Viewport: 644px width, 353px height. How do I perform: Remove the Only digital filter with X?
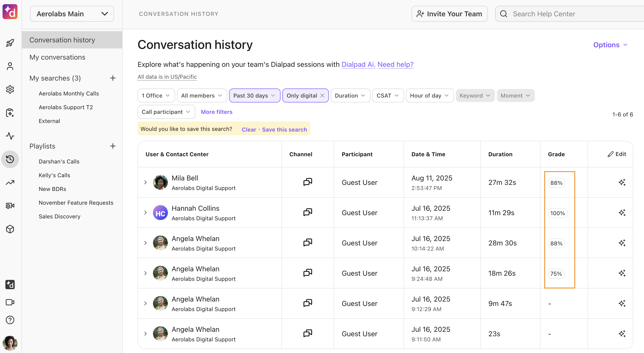(322, 96)
